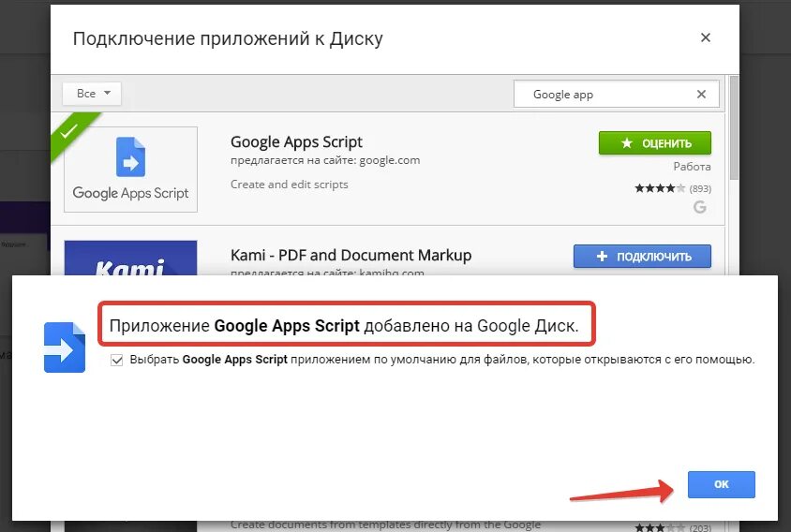Image resolution: width=791 pixels, height=532 pixels.
Task: Open the Все category dropdown
Action: point(92,94)
